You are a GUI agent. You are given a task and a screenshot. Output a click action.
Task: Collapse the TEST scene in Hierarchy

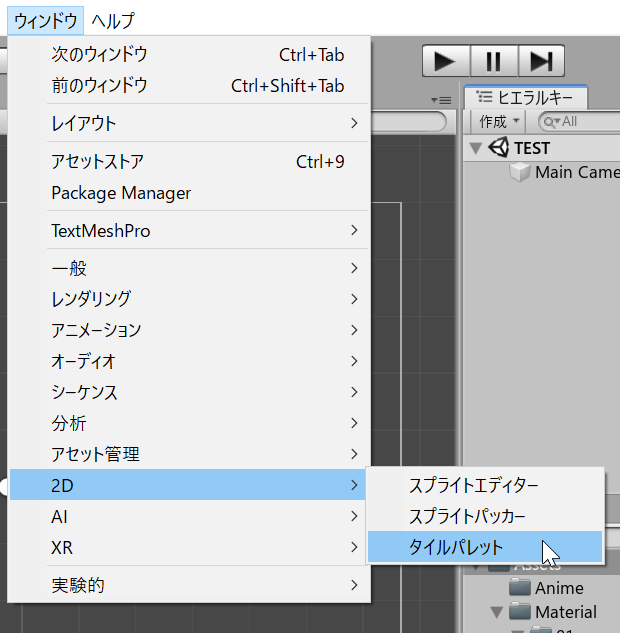pos(476,148)
